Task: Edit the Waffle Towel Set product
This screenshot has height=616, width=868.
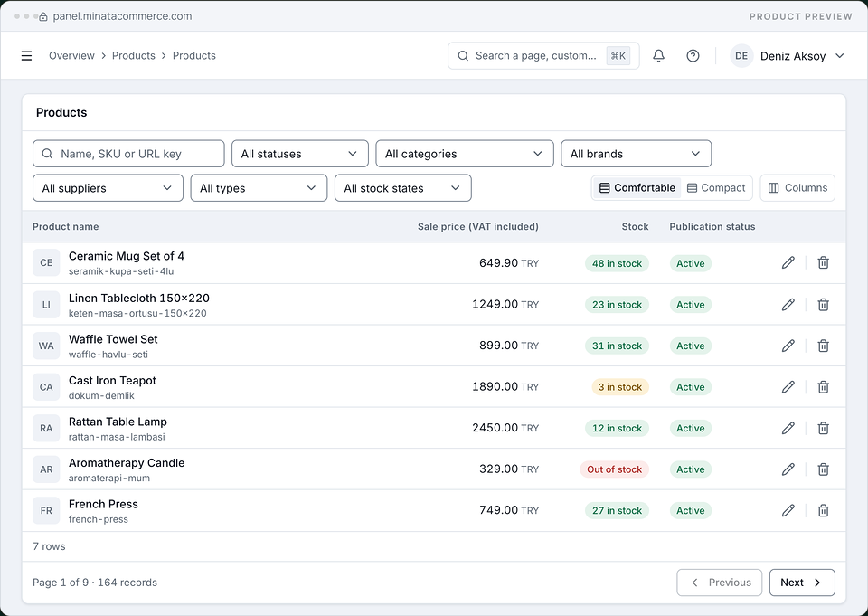Action: coord(788,346)
